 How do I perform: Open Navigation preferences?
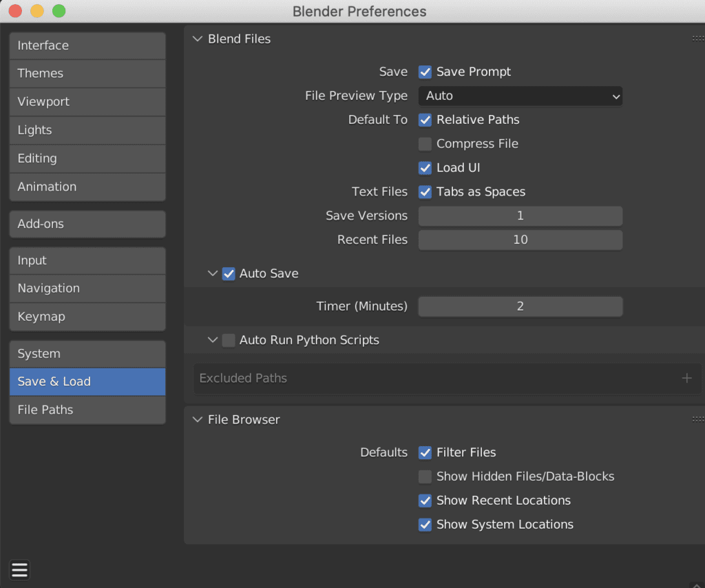tap(87, 288)
